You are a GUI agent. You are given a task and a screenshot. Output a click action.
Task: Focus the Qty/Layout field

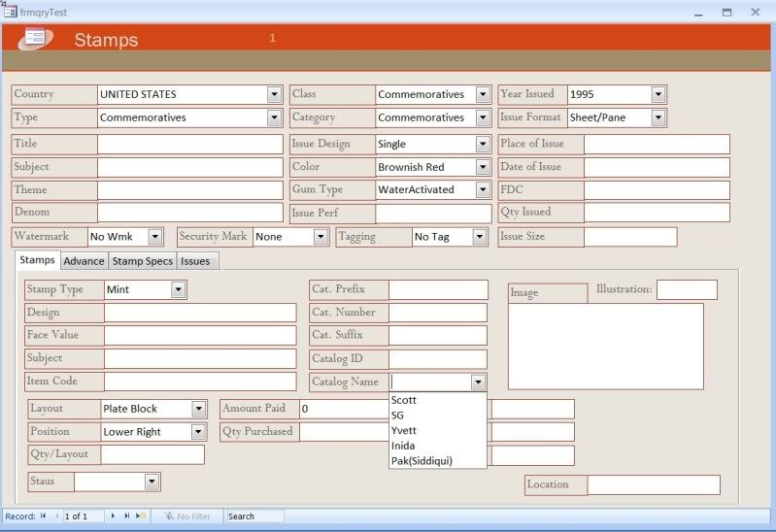pyautogui.click(x=152, y=454)
